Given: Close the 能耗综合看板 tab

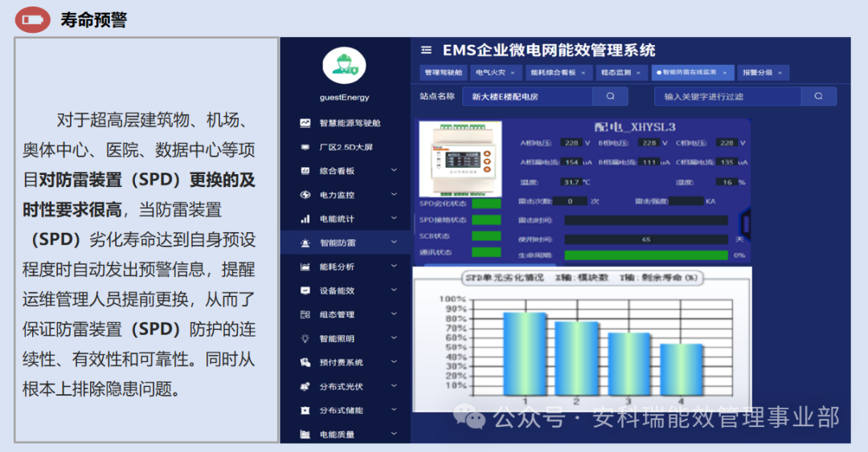Looking at the screenshot, I should [583, 73].
